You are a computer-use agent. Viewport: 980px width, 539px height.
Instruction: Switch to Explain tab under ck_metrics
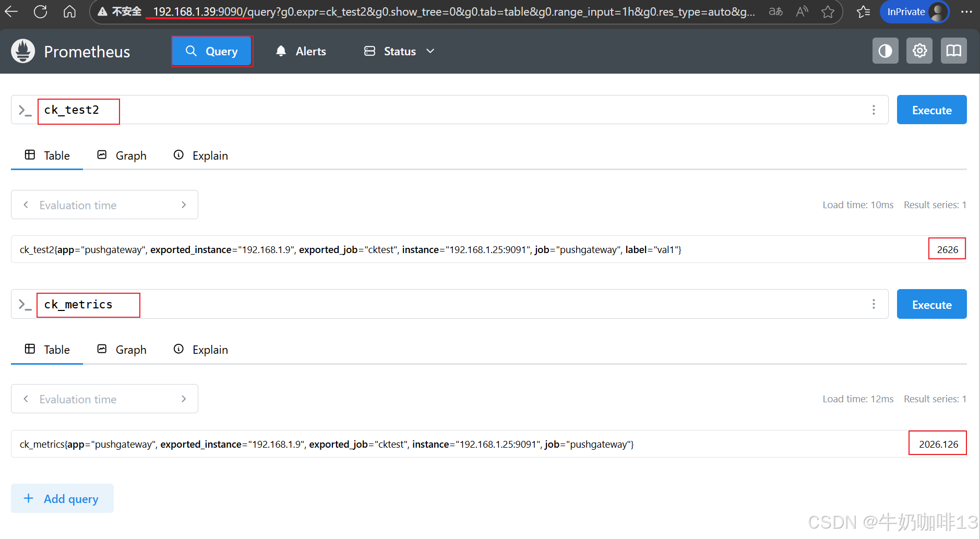pos(201,350)
